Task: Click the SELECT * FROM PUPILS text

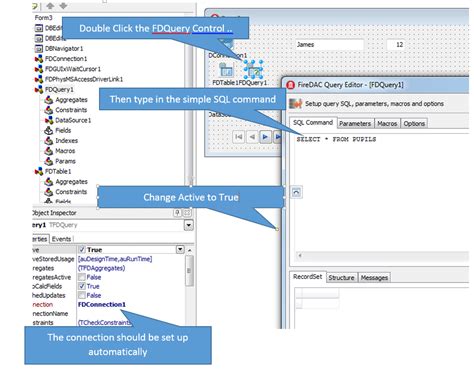Action: pos(336,139)
